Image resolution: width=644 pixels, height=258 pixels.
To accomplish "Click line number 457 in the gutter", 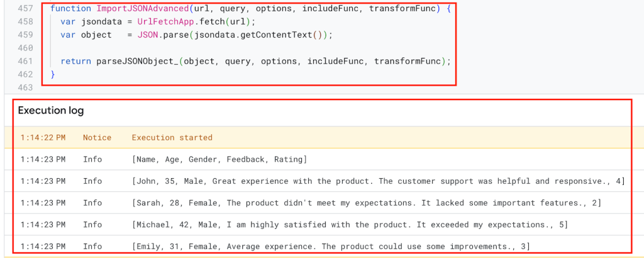I will click(25, 9).
